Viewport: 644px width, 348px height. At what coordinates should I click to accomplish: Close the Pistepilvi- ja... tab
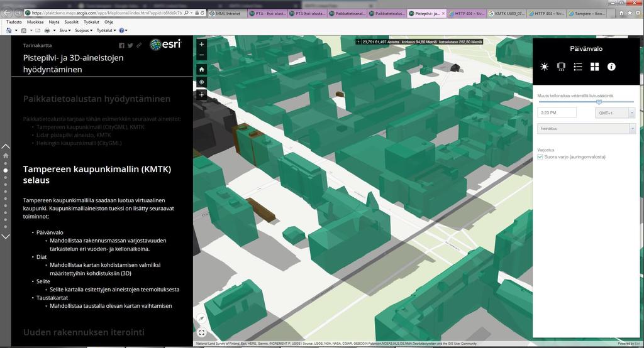click(443, 14)
